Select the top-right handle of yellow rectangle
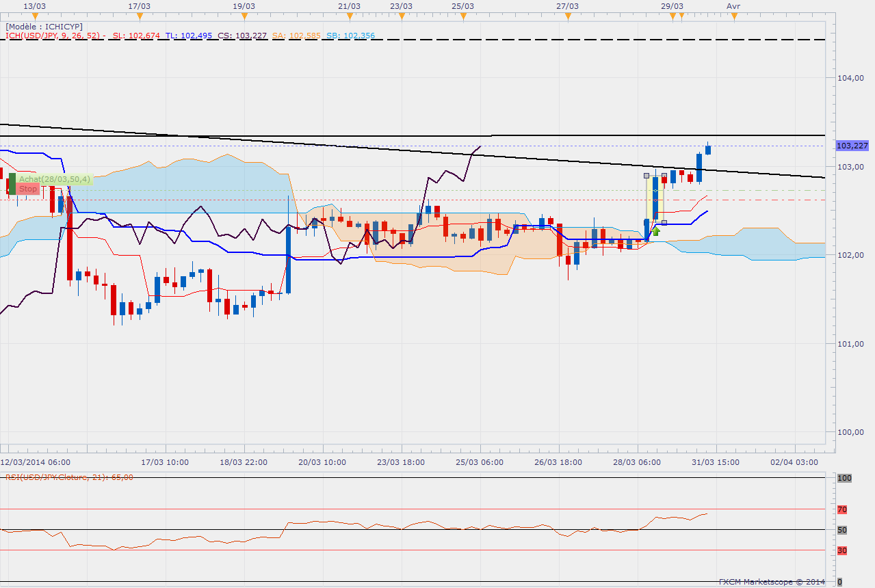This screenshot has height=588, width=875. pos(664,176)
